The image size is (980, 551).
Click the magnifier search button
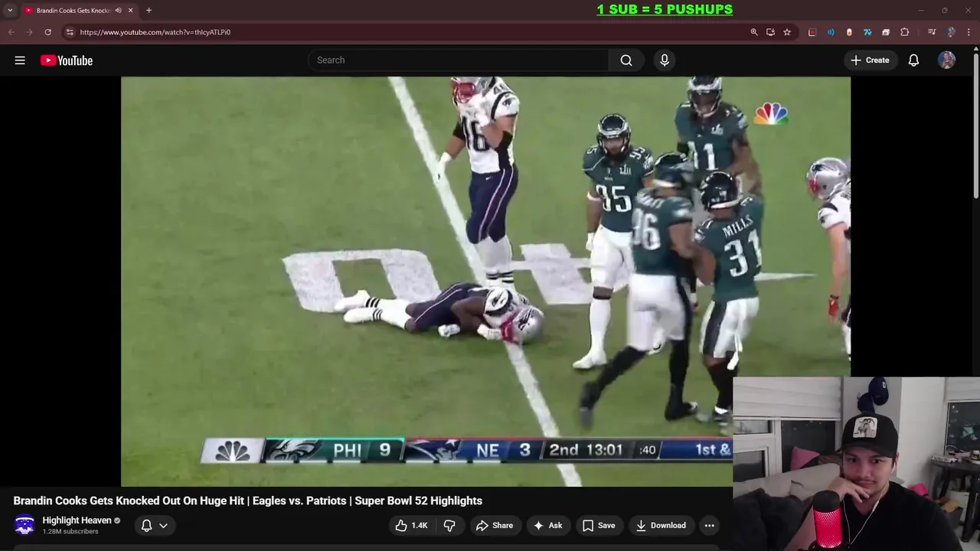pyautogui.click(x=626, y=60)
